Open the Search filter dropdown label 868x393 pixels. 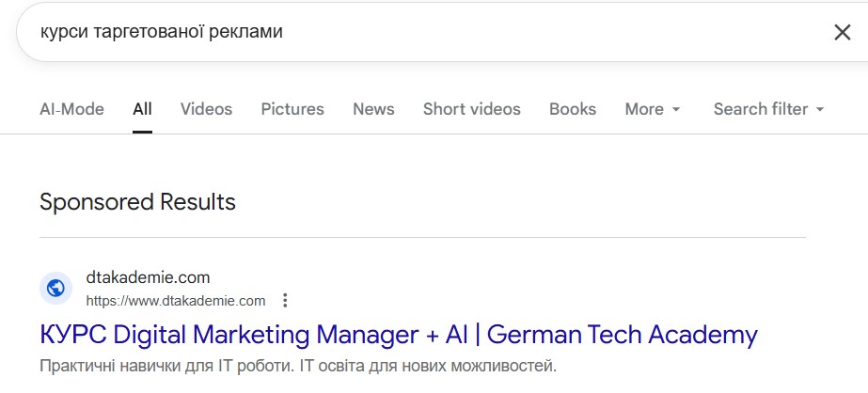click(x=760, y=109)
